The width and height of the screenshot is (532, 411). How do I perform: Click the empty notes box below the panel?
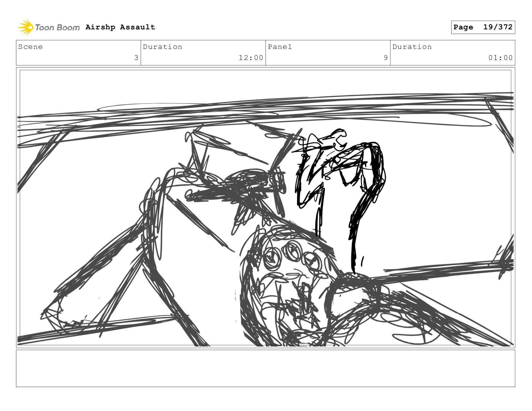[265, 368]
